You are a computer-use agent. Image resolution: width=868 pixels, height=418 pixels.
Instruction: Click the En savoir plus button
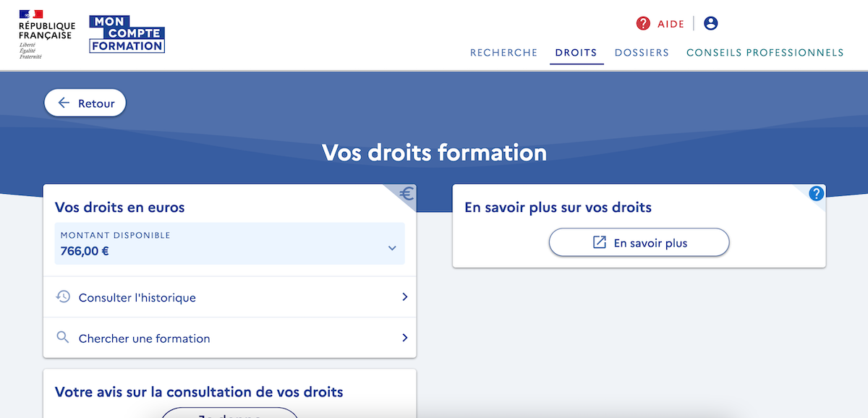(x=639, y=243)
